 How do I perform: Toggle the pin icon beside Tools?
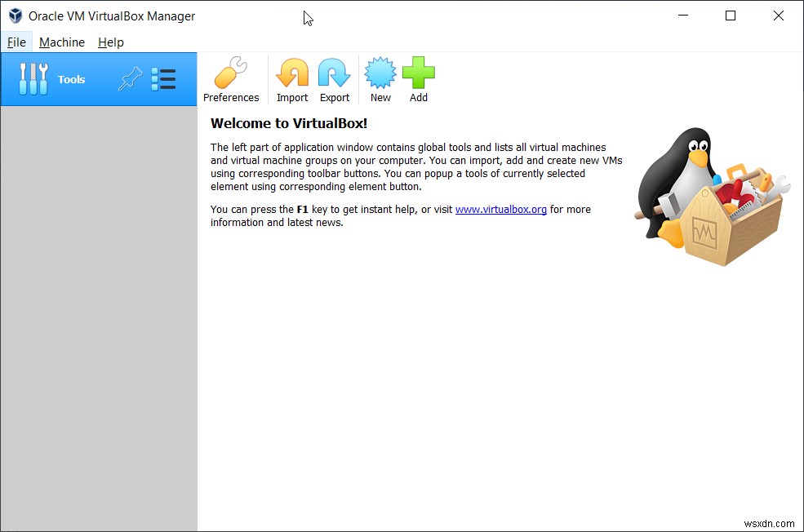[130, 78]
